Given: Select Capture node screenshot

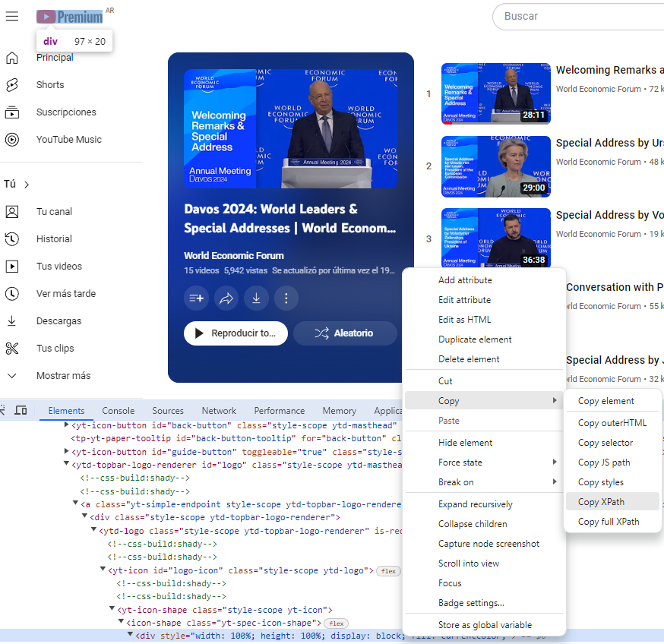Looking at the screenshot, I should click(x=484, y=544).
